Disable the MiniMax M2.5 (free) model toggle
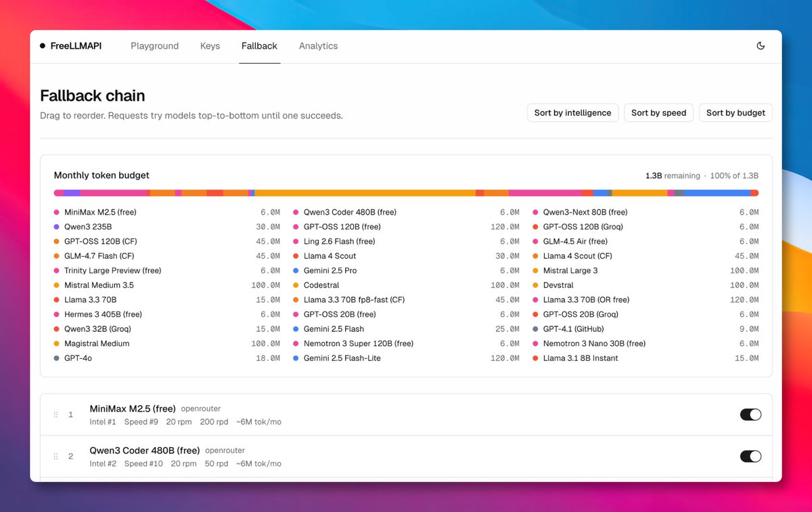 [x=750, y=414]
